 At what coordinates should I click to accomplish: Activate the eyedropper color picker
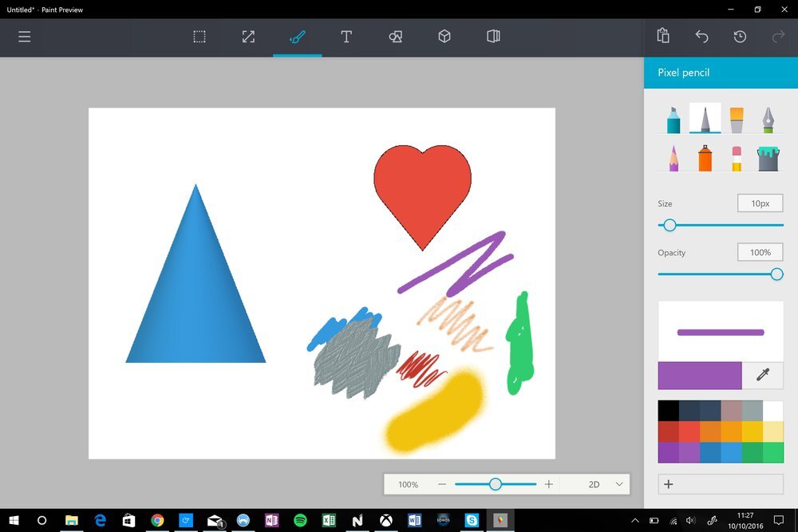(763, 375)
